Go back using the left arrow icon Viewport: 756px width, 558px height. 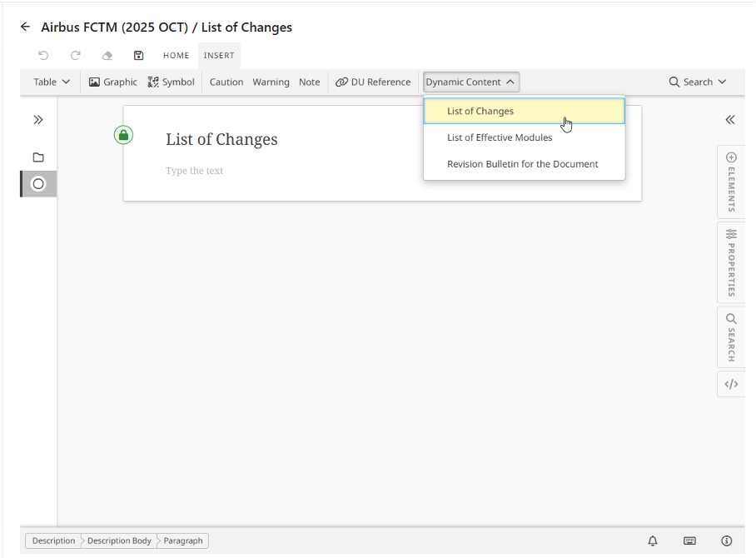click(x=25, y=27)
